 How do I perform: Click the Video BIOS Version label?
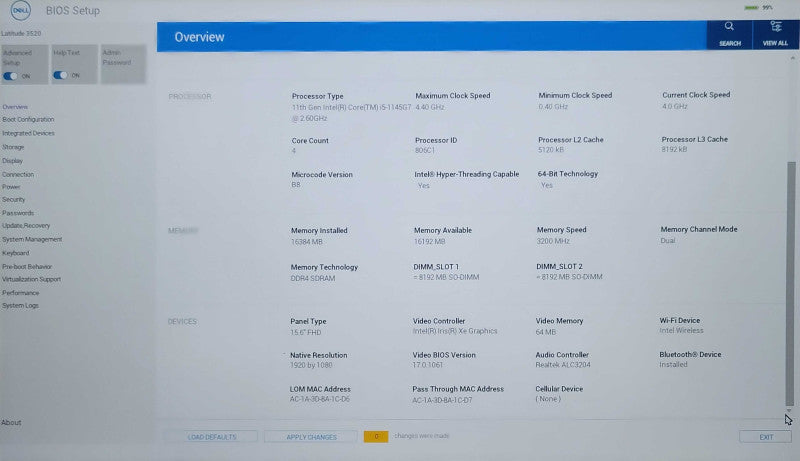(444, 355)
